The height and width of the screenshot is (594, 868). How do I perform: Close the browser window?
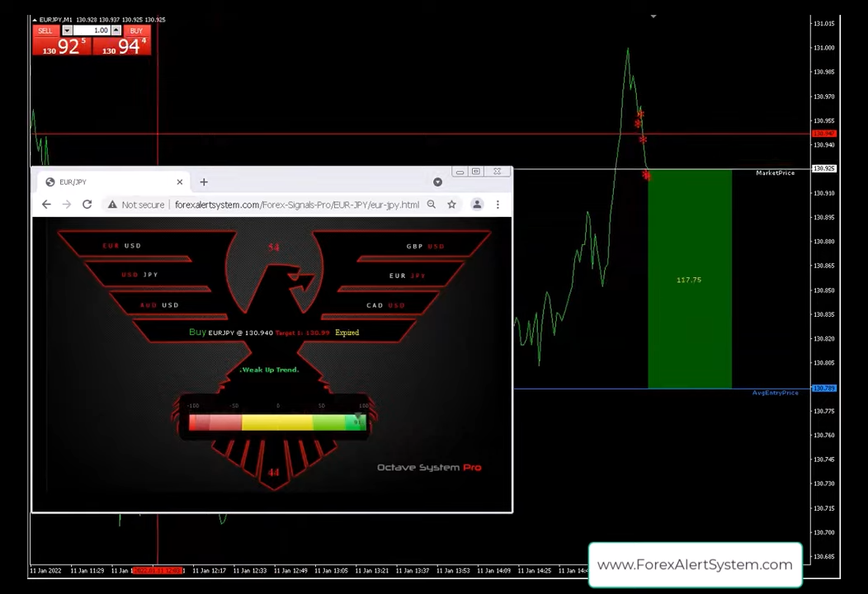coord(497,172)
